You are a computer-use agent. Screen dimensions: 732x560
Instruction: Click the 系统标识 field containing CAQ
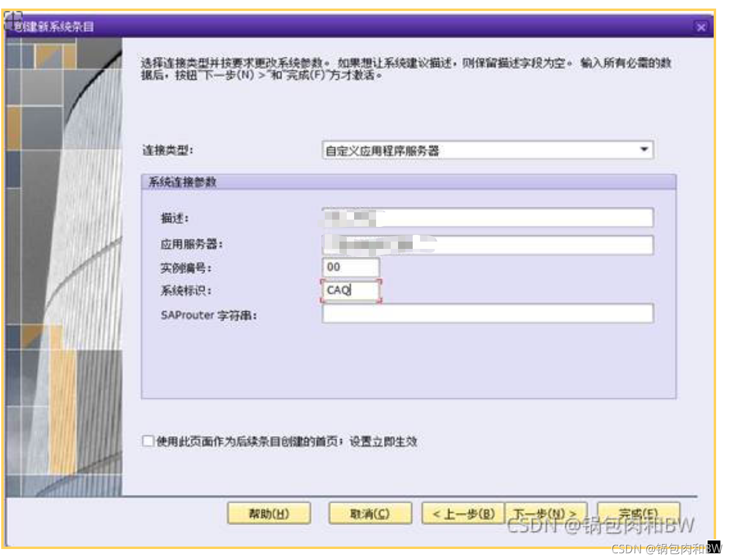350,290
